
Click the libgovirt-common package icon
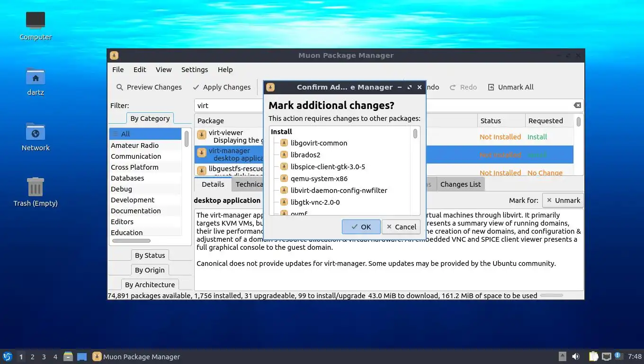coord(284,143)
